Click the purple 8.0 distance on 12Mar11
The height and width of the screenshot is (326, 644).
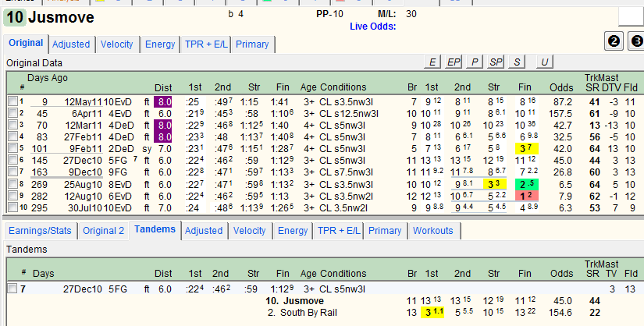tap(162, 126)
